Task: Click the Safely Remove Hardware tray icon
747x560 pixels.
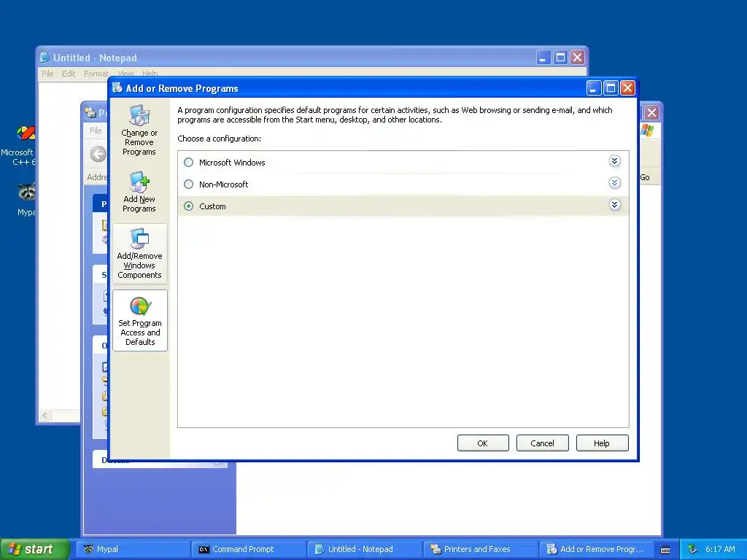Action: coord(692,549)
